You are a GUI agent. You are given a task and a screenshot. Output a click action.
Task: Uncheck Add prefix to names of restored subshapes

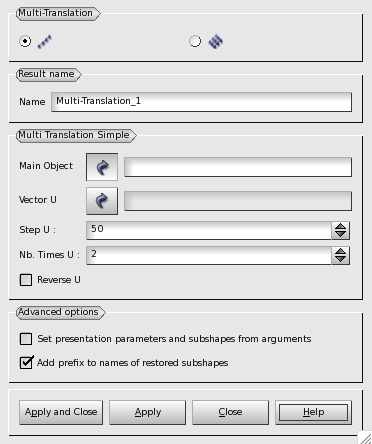click(26, 363)
